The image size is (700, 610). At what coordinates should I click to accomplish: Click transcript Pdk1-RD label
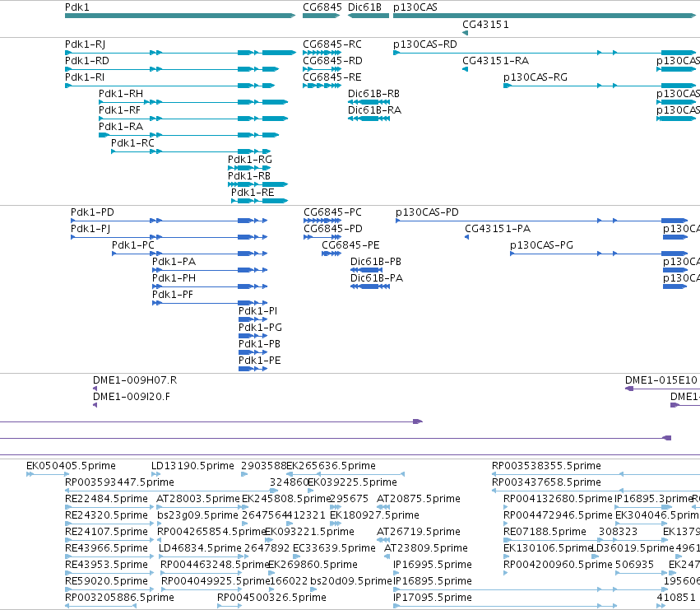87,61
